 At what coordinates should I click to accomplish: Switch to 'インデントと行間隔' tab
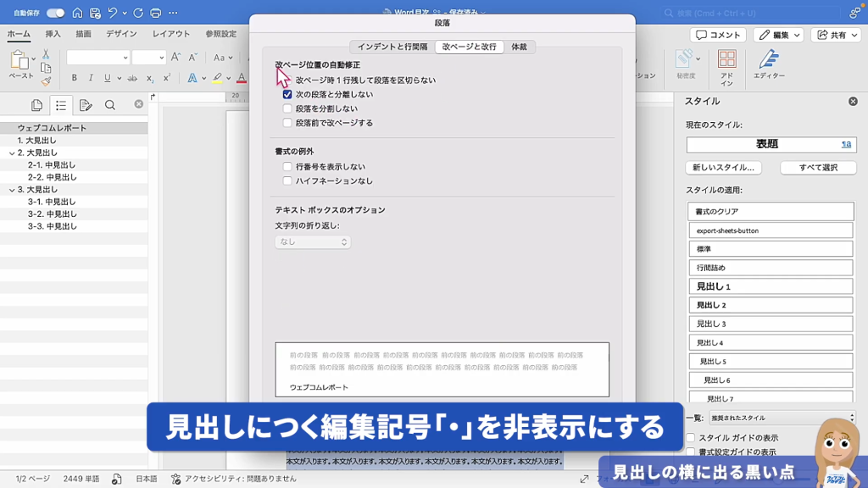pos(392,47)
